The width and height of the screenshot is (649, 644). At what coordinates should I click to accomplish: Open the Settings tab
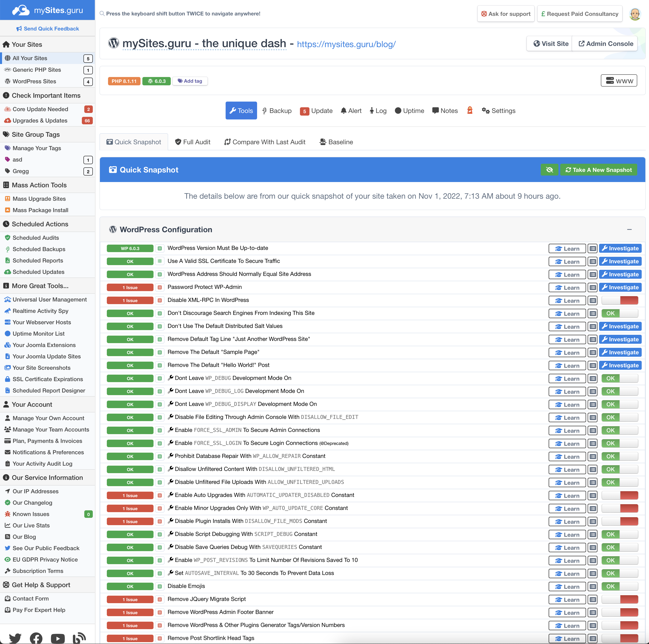[x=498, y=111]
